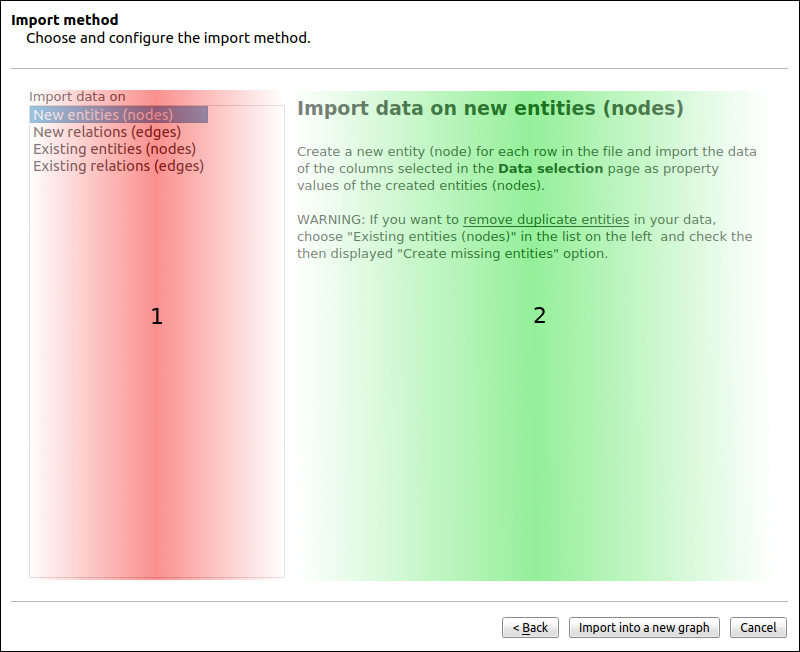Click the "Import method" page title
The width and height of the screenshot is (800, 652).
64,20
